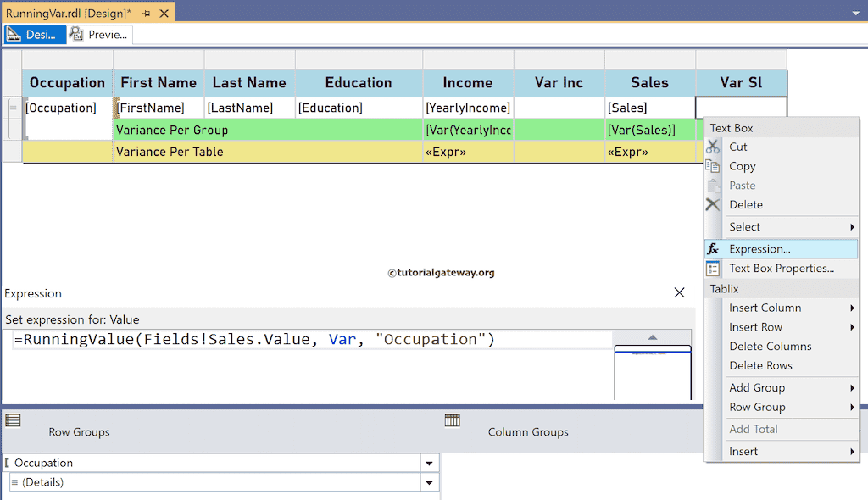Image resolution: width=868 pixels, height=500 pixels.
Task: Open Text Box Properties via its icon
Action: point(715,268)
